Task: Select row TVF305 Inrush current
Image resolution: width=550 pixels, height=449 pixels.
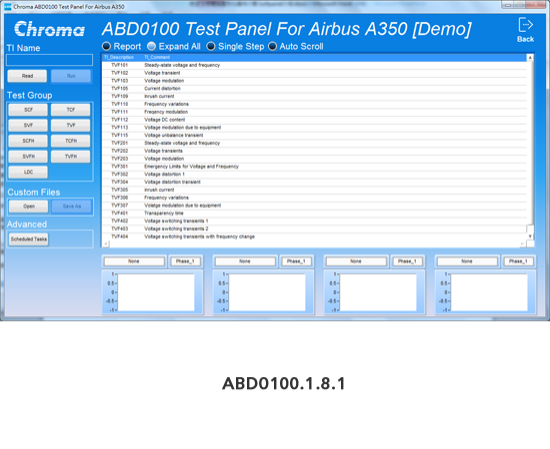Action: 314,190
